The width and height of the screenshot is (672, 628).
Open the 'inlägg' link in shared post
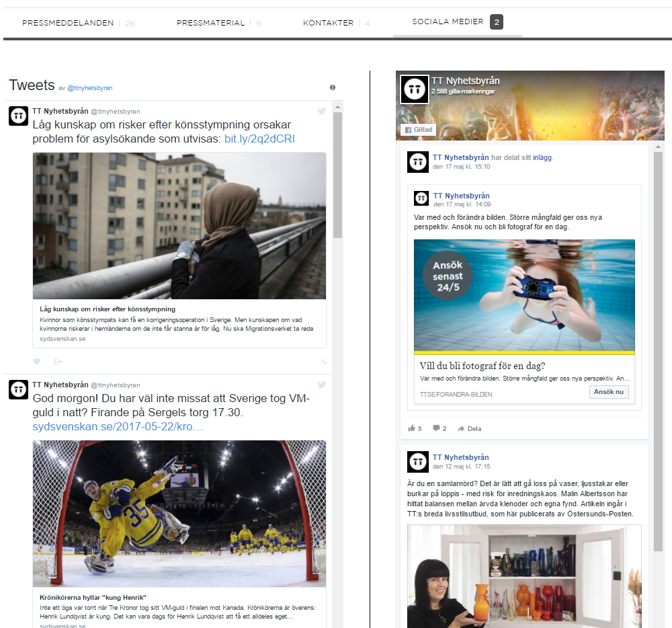pyautogui.click(x=542, y=158)
